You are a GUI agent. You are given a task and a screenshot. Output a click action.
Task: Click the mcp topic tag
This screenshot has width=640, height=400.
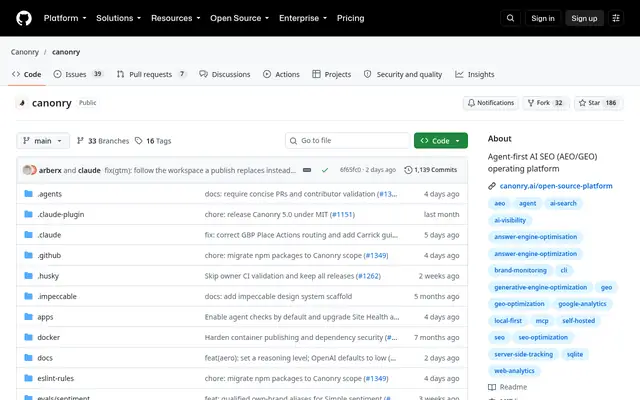(x=542, y=321)
